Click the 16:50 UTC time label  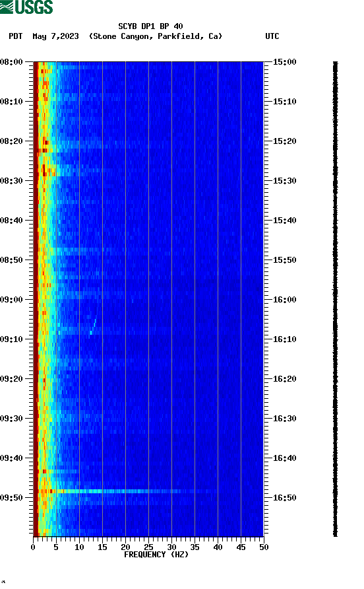coord(284,498)
